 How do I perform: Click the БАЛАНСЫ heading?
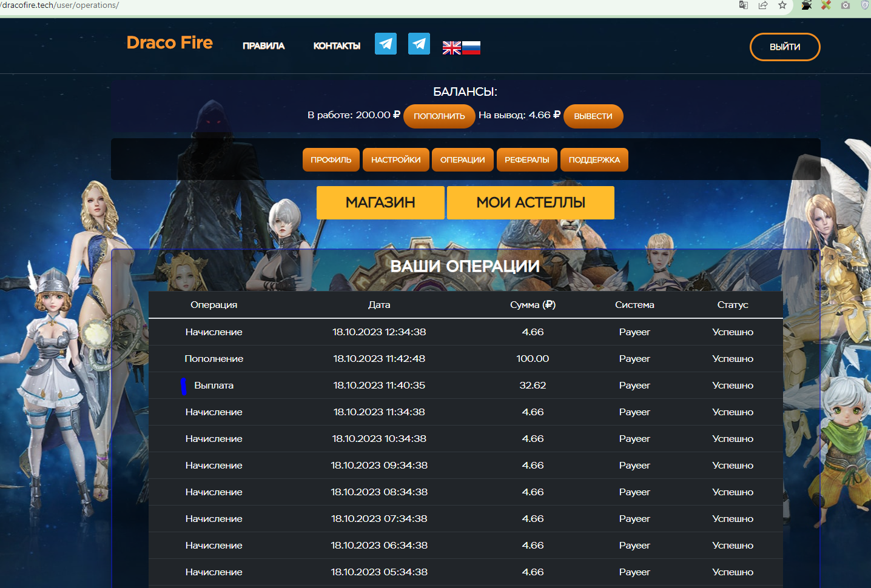[x=465, y=92]
